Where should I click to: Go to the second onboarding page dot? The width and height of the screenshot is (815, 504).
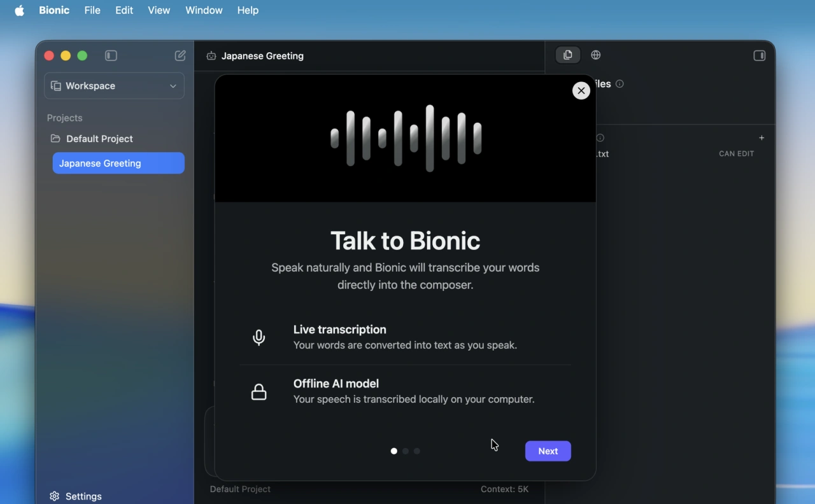point(406,451)
